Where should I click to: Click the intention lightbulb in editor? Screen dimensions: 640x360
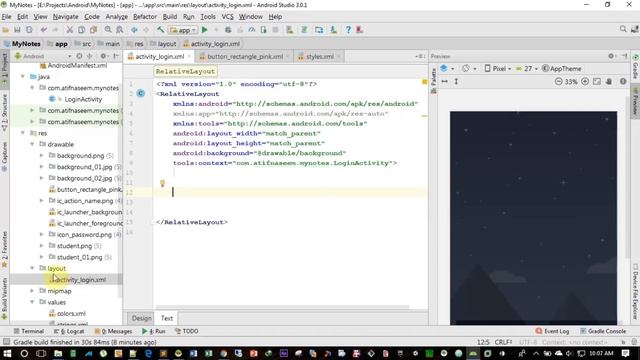coord(162,183)
